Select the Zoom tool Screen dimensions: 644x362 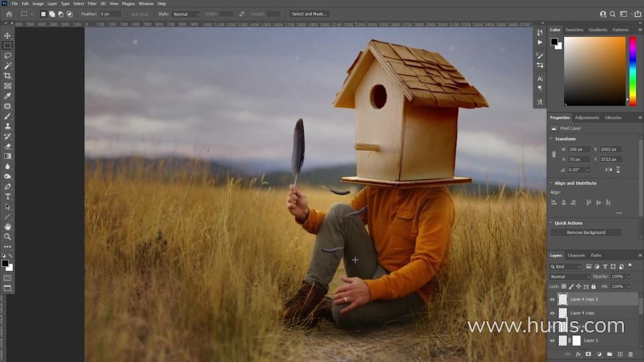point(7,237)
